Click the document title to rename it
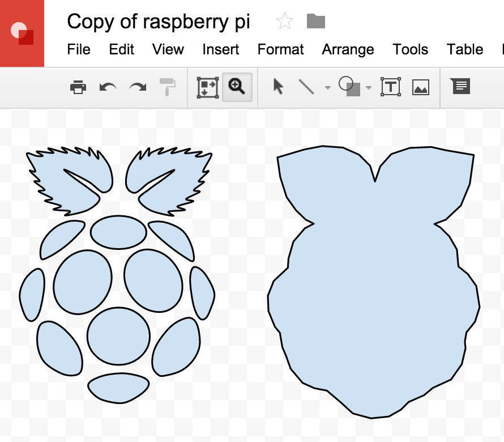This screenshot has width=504, height=442. (x=159, y=22)
